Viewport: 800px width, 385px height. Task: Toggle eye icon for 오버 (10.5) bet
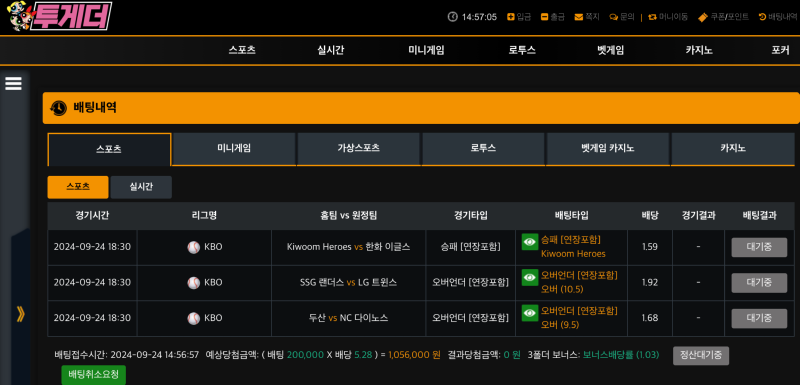coord(530,277)
